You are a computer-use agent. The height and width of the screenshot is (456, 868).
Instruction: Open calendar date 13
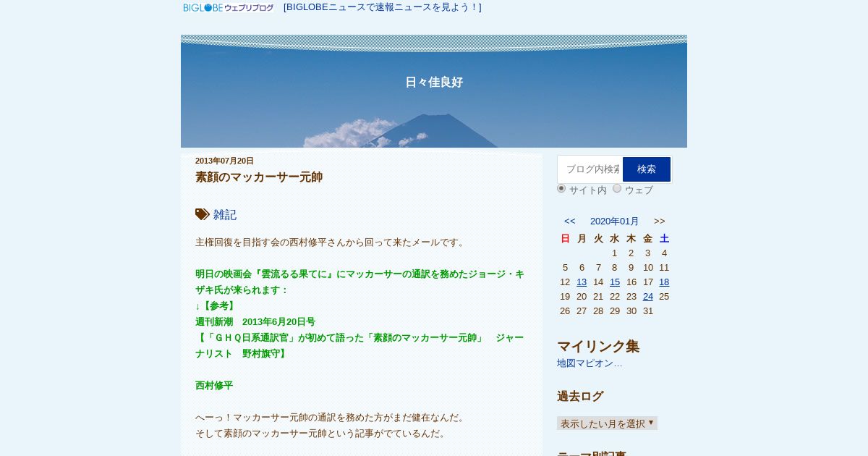[582, 282]
